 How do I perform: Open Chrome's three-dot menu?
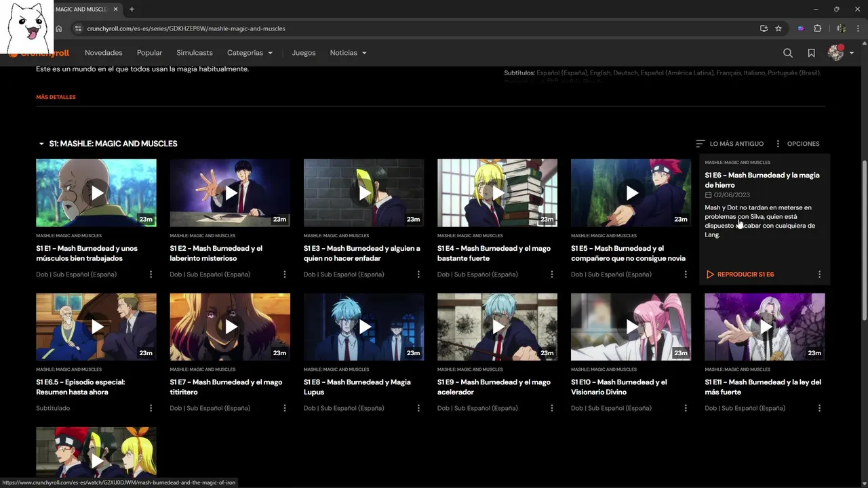pos(856,28)
